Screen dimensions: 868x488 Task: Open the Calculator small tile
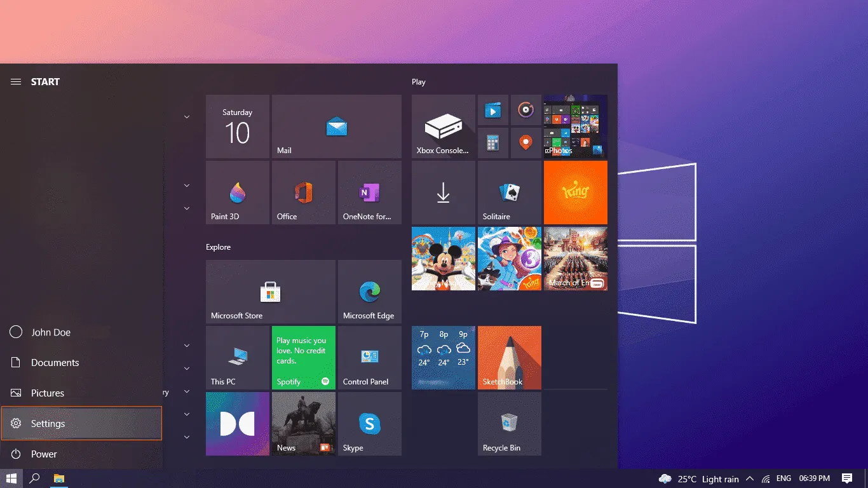pyautogui.click(x=493, y=143)
